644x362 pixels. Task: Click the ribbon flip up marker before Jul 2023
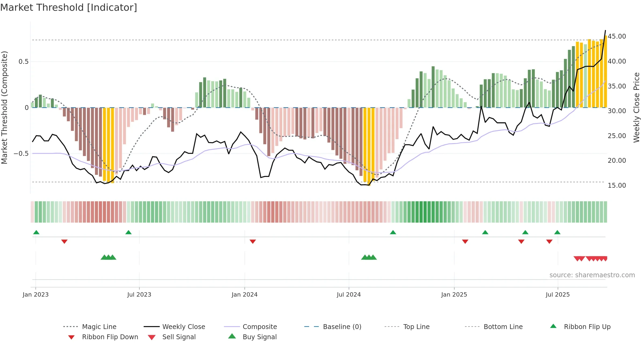(129, 232)
